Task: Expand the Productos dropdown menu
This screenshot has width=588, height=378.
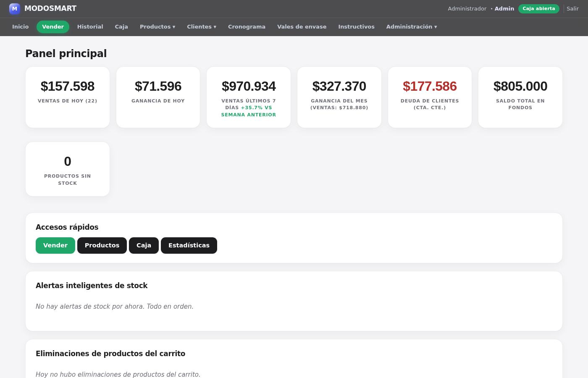Action: [157, 27]
